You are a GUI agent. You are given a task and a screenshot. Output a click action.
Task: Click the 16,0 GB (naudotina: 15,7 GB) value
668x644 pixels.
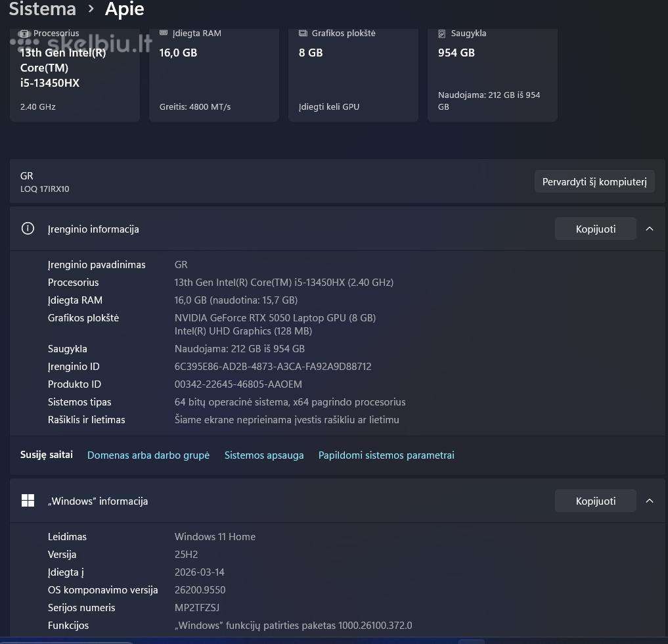(236, 300)
